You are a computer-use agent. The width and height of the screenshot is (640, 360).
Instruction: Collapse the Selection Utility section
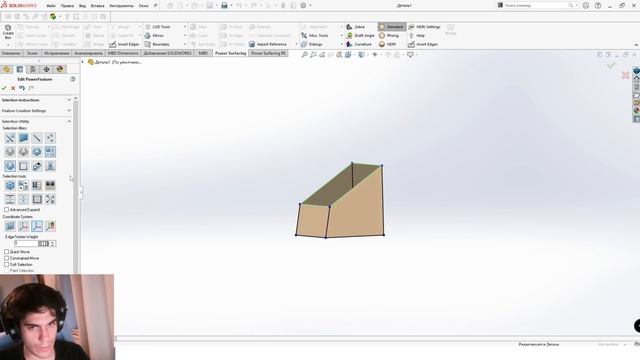click(69, 121)
